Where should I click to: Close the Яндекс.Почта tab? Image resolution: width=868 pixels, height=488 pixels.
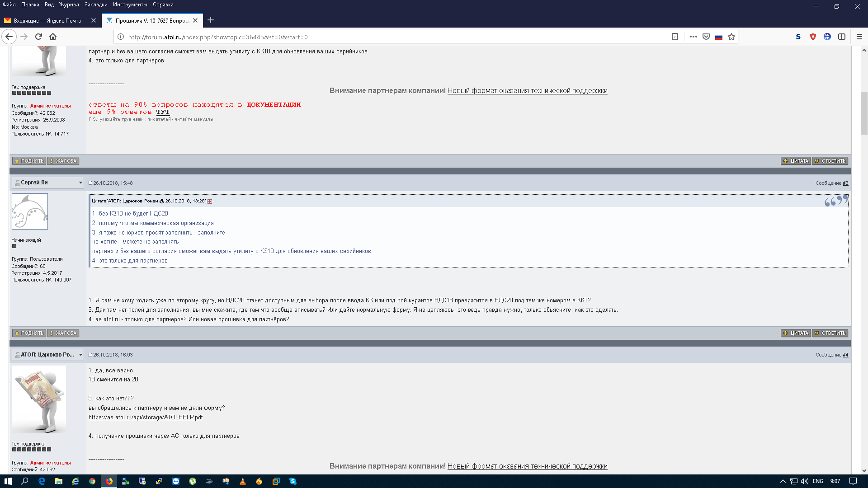tap(94, 20)
